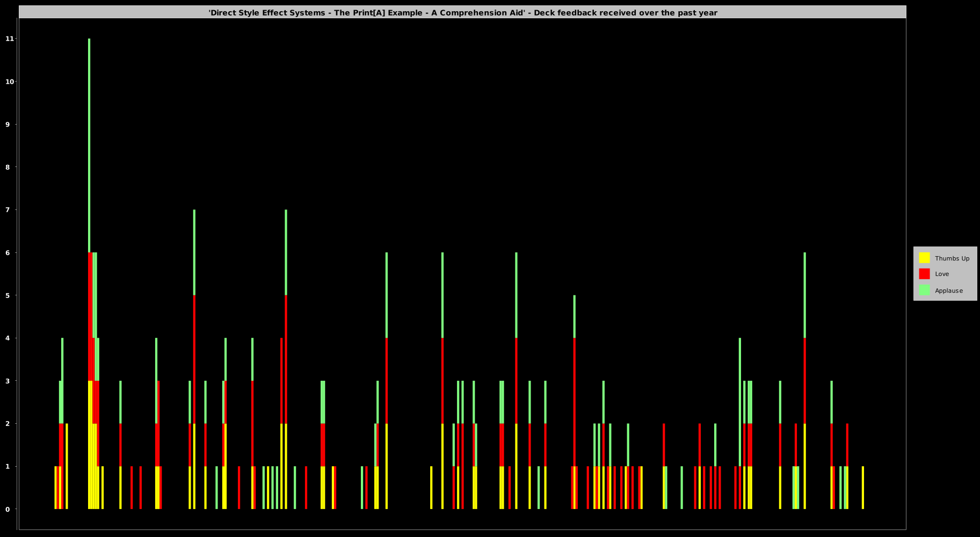Image resolution: width=980 pixels, height=537 pixels.
Task: Click the y-axis label 0
Action: tap(8, 509)
